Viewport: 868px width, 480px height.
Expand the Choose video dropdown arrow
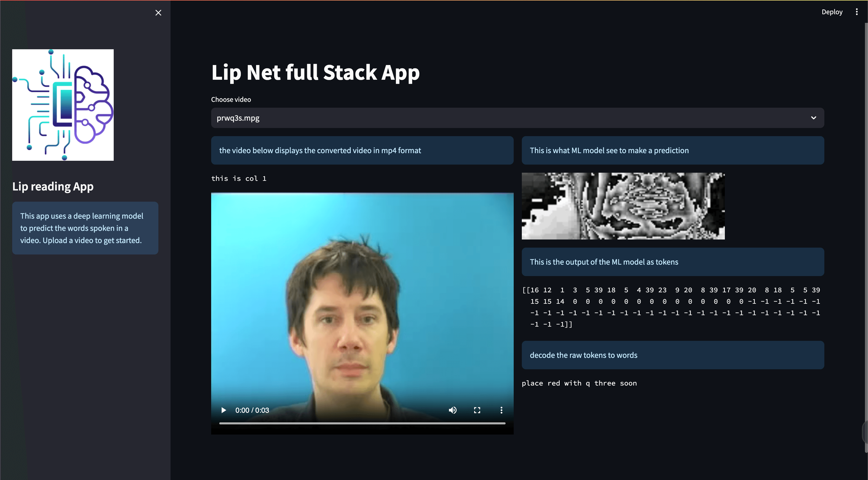pos(813,118)
